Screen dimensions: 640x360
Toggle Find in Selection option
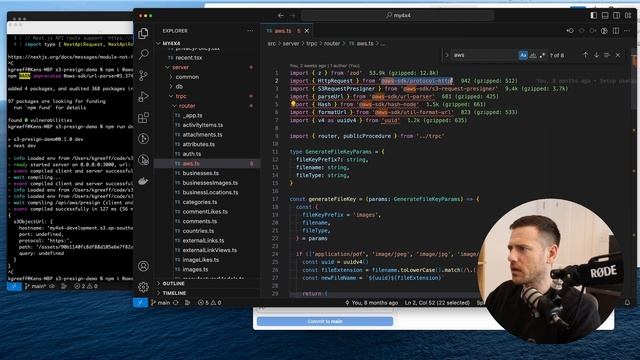(607, 55)
